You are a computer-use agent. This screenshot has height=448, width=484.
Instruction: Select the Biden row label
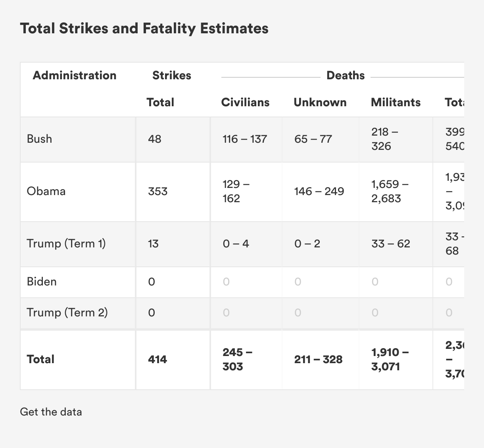point(42,281)
